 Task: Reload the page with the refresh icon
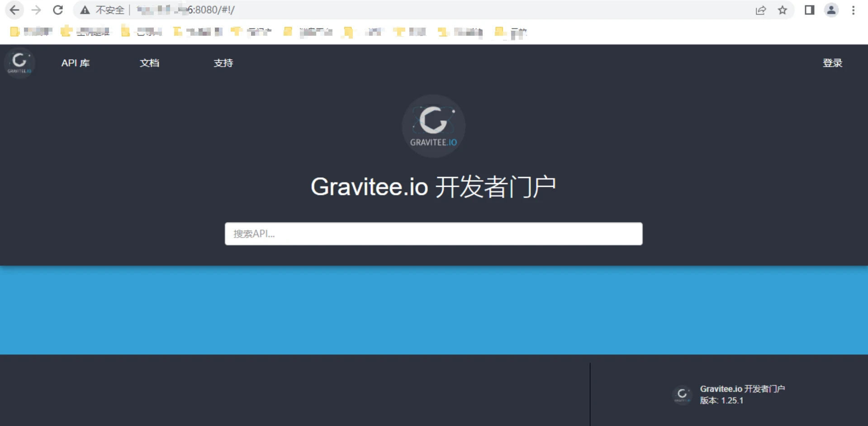(58, 10)
